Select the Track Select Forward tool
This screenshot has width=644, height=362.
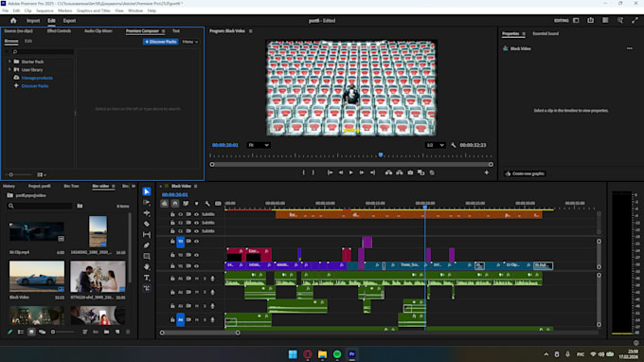(147, 202)
